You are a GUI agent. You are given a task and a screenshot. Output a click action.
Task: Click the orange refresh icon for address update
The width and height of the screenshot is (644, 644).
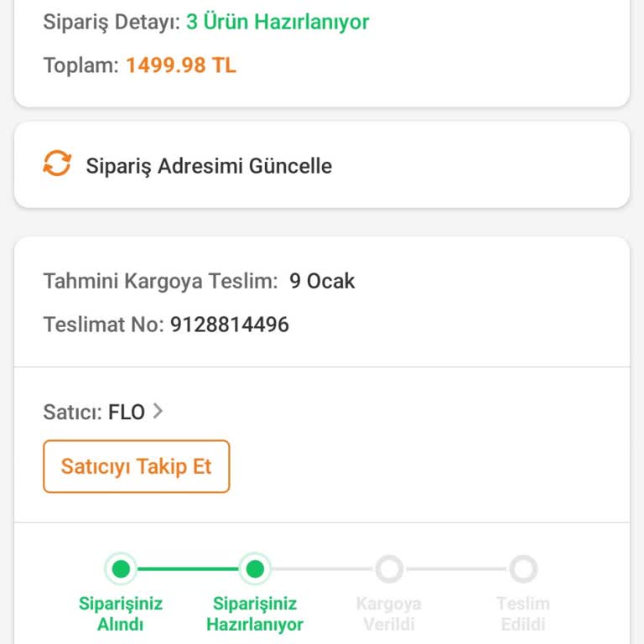tap(57, 164)
